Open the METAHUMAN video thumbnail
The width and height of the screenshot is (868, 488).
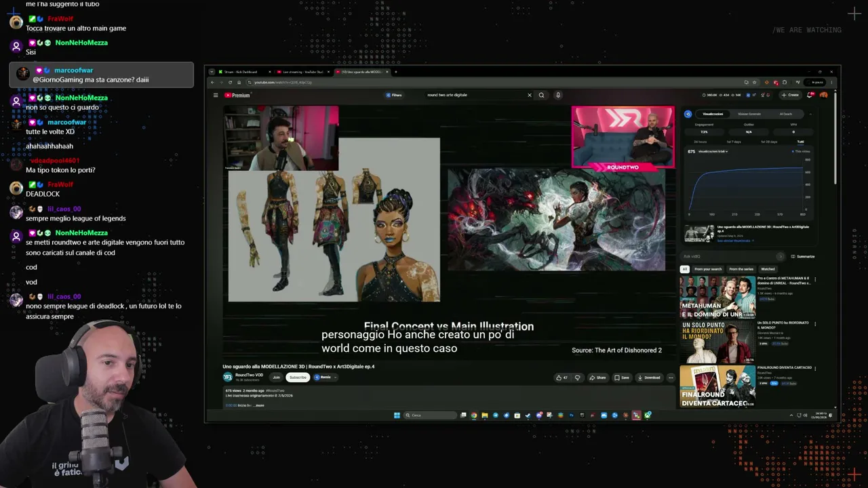717,297
